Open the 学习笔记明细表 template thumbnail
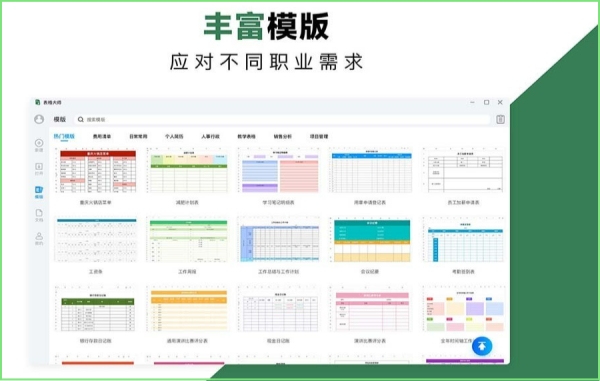The width and height of the screenshot is (600, 381). pos(279,170)
